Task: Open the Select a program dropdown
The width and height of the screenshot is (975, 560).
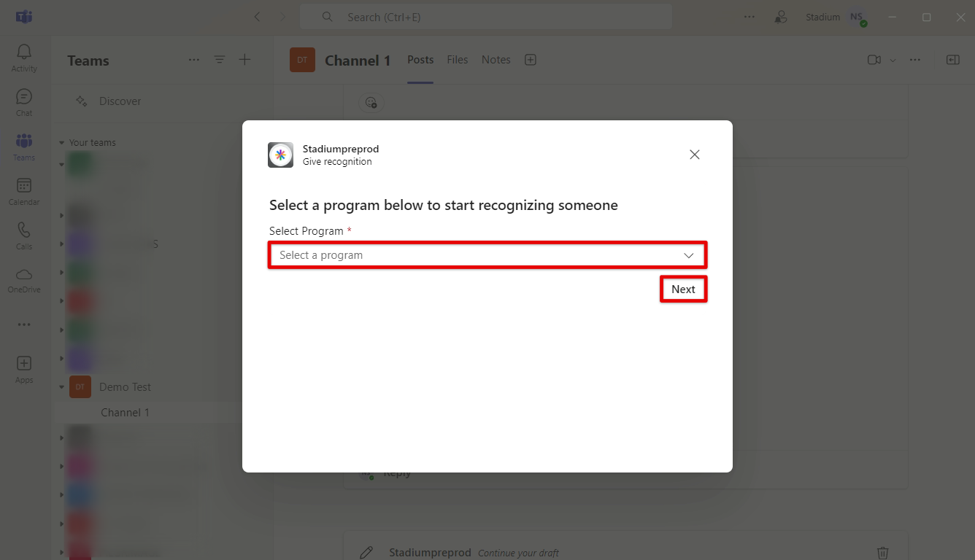Action: (x=487, y=255)
